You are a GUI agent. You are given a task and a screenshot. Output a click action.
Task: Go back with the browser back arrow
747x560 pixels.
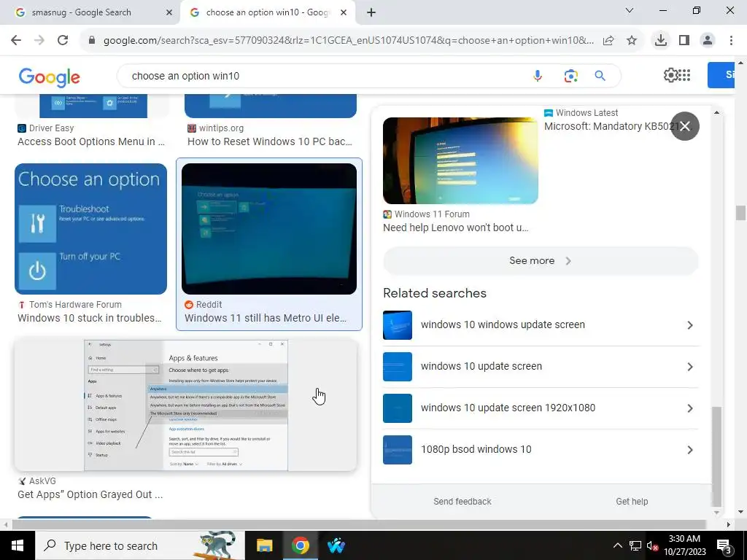click(16, 41)
